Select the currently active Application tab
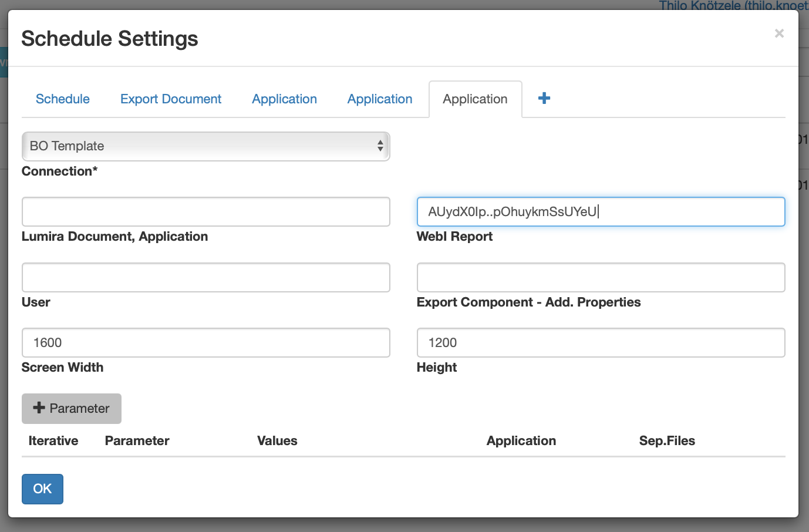The image size is (809, 532). click(x=476, y=99)
